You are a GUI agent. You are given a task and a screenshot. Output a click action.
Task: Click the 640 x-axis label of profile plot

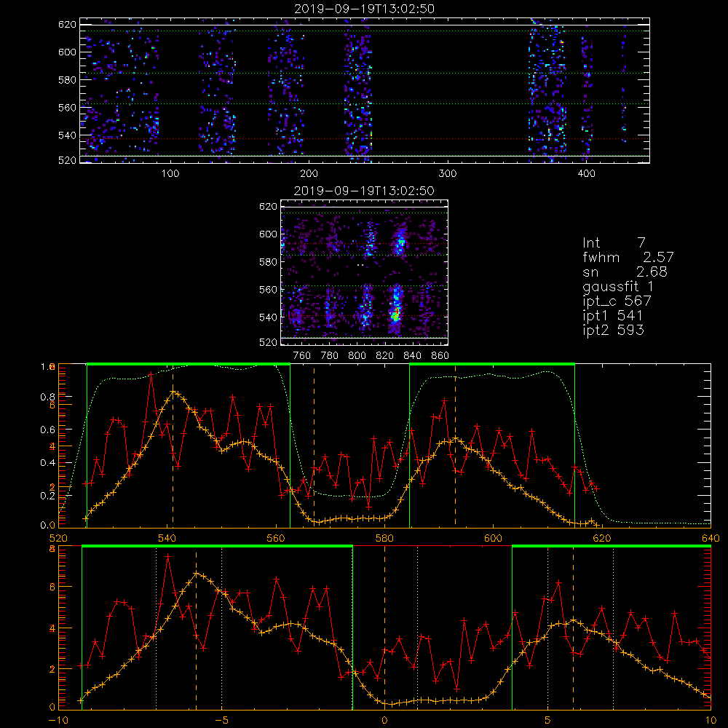[x=711, y=539]
